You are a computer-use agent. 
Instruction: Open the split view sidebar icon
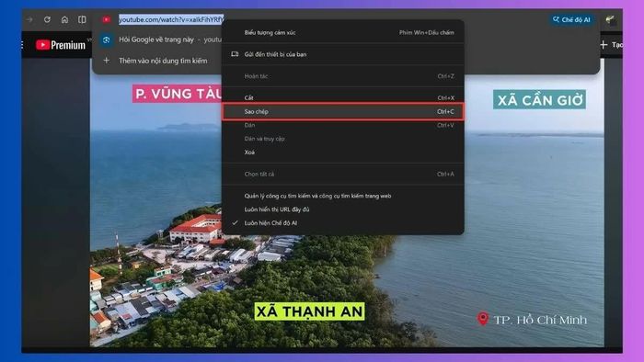tap(82, 19)
